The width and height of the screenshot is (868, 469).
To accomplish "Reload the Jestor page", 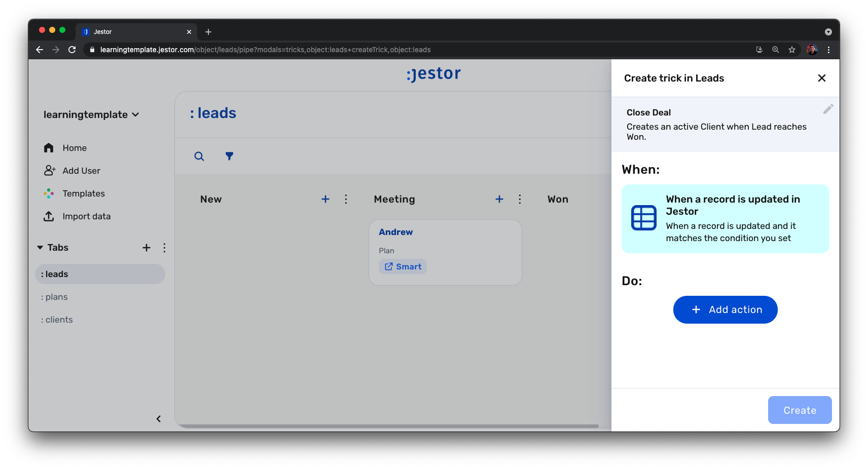I will tap(72, 50).
